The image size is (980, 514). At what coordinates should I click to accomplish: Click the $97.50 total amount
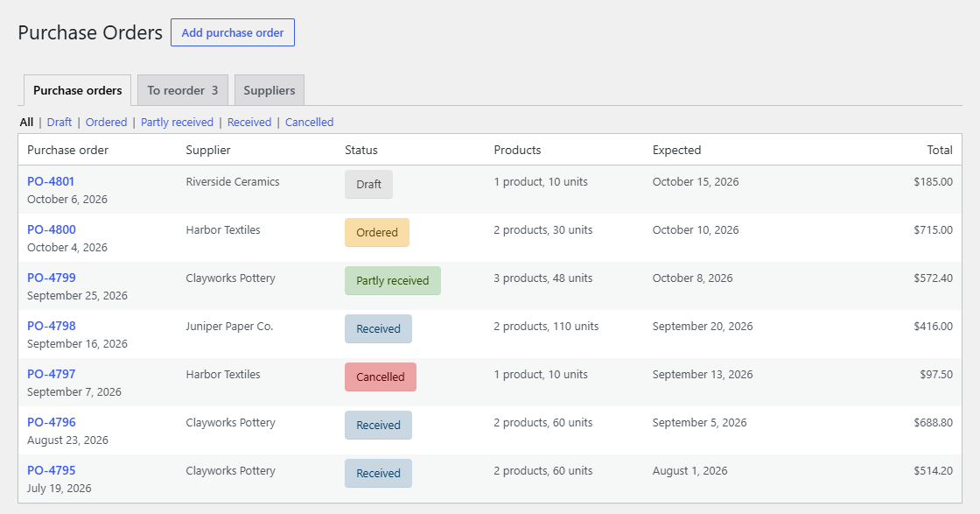tap(936, 375)
